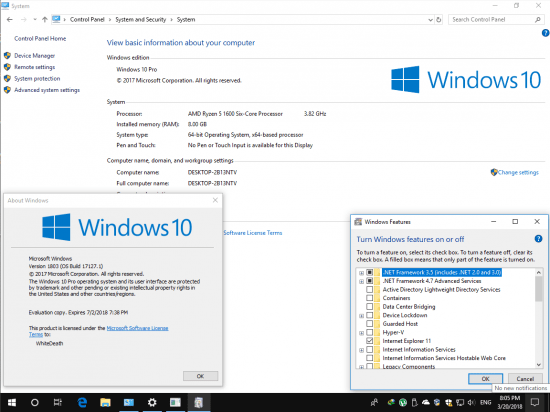Open Action Center notifications icon

click(x=535, y=403)
